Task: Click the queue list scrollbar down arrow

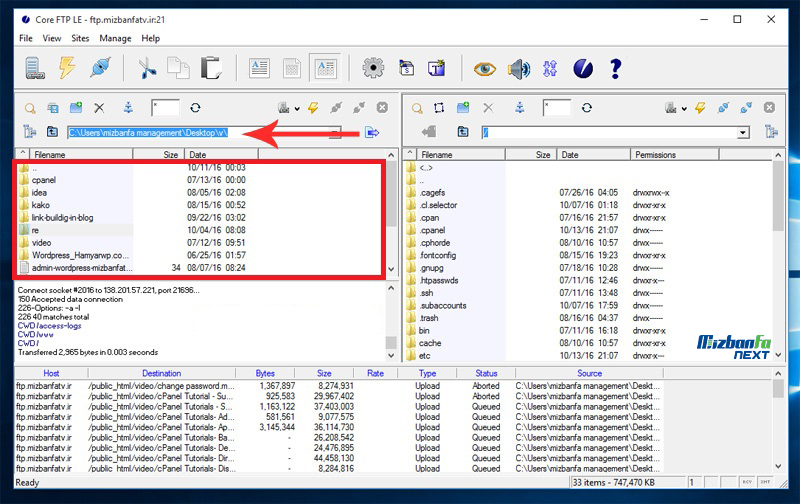Action: 778,466
